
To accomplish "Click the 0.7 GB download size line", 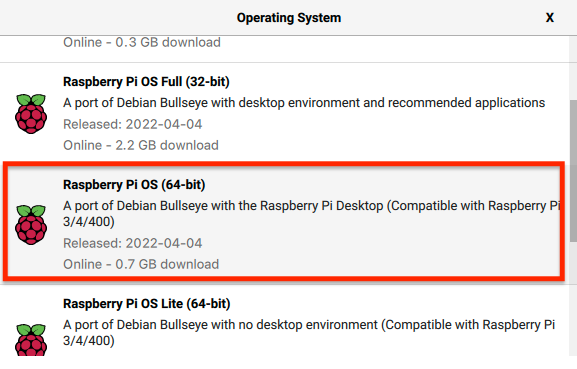I will (x=141, y=264).
